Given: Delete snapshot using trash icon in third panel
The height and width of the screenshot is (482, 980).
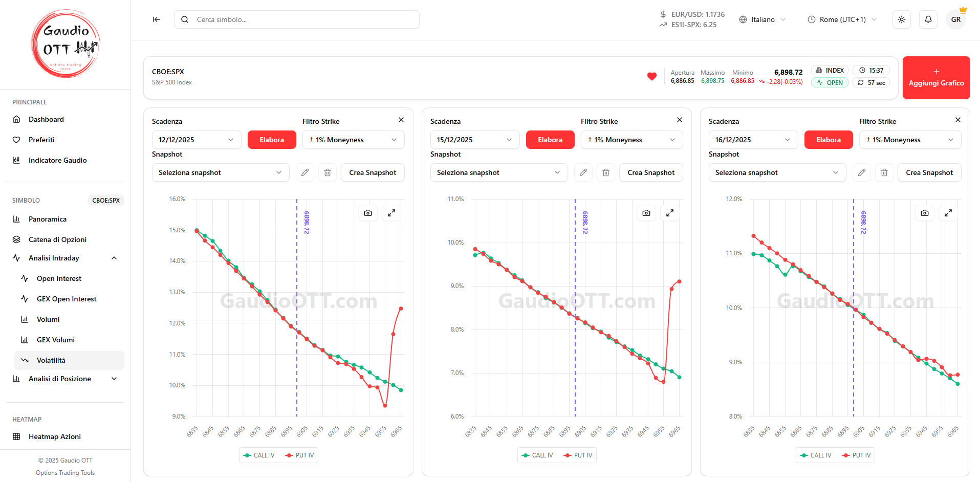Looking at the screenshot, I should pos(884,172).
